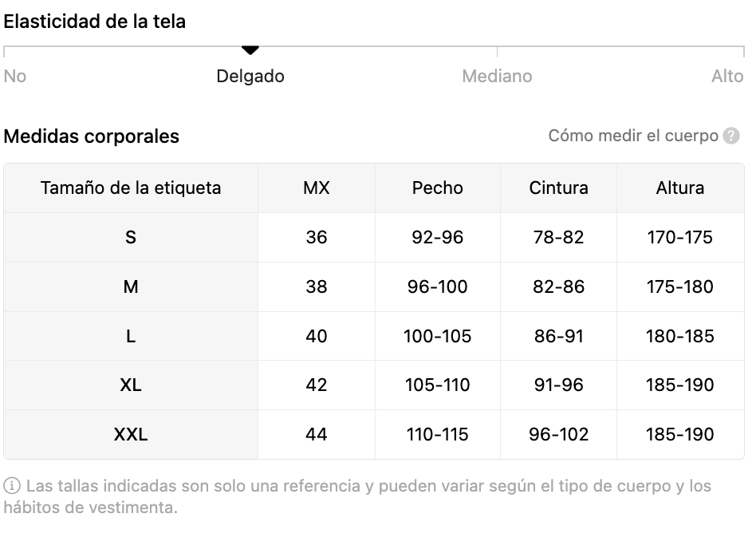The height and width of the screenshot is (557, 756).
Task: Select the M size row label
Action: click(131, 287)
